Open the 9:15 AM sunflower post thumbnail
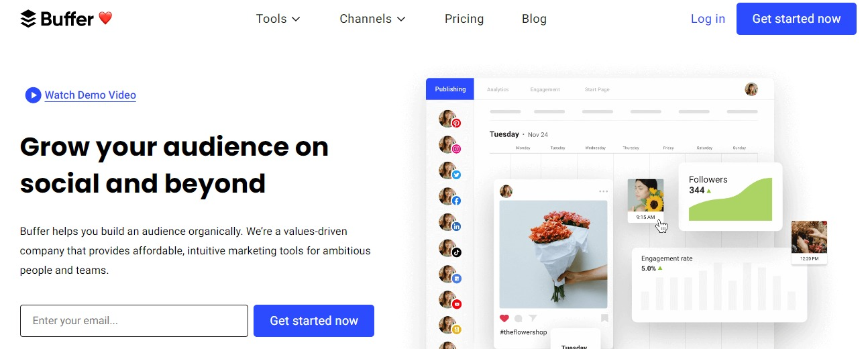Screen dimensions: 868x349 point(646,200)
